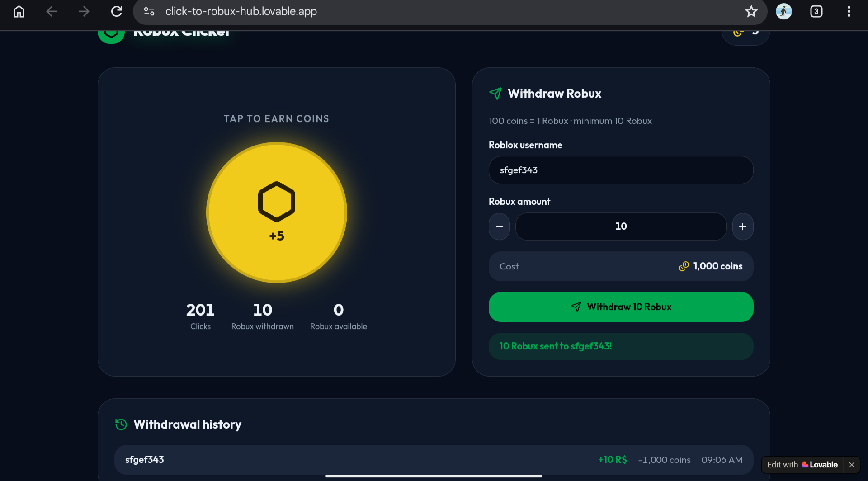Click the 10 Robux withdrawn stat
The image size is (868, 481).
(x=263, y=316)
